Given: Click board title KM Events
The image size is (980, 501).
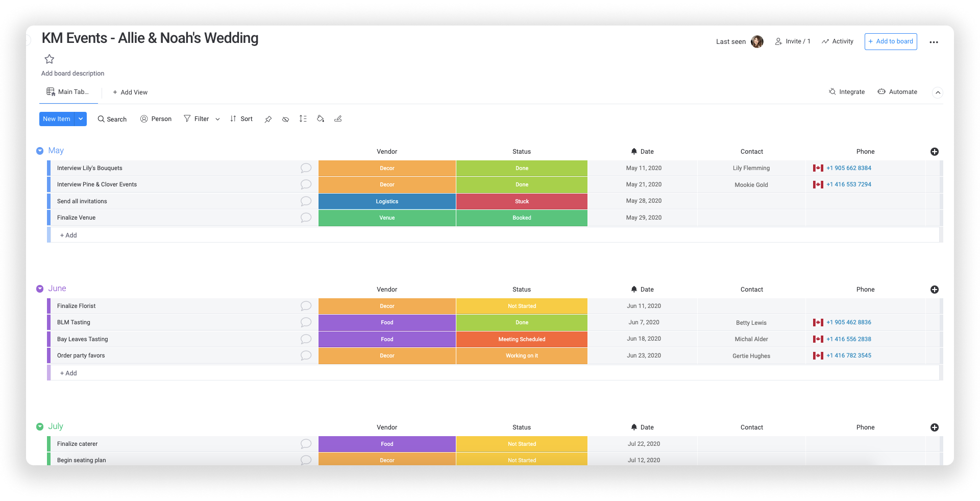Looking at the screenshot, I should [150, 38].
